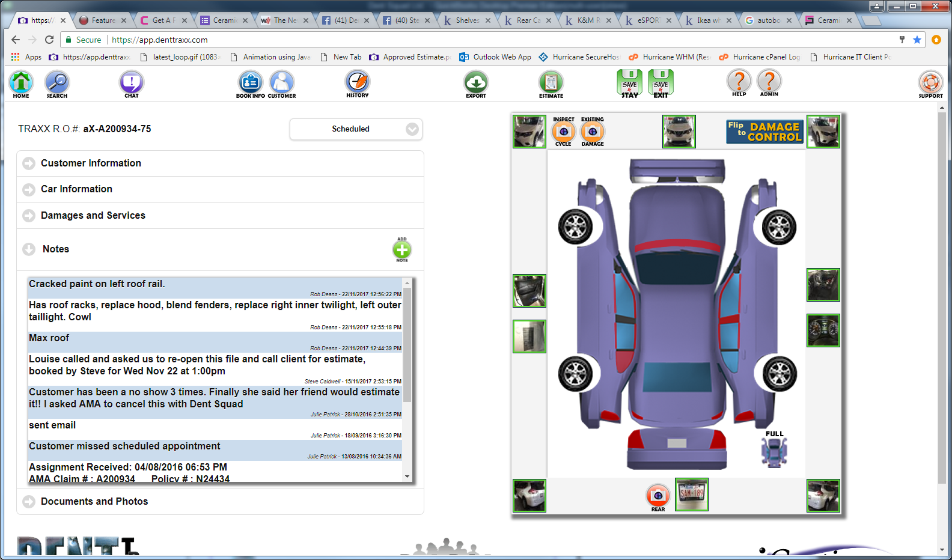Open the Chat icon
Viewport: 952px width, 560px height.
pyautogui.click(x=131, y=83)
